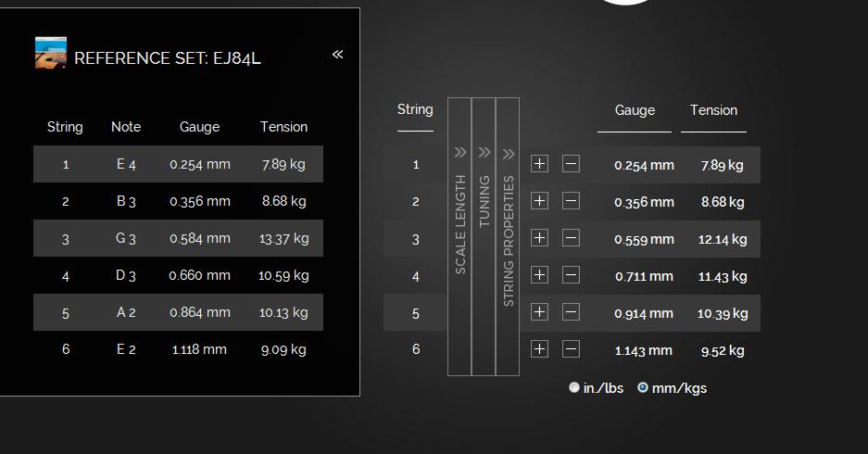Select the in./lbs units radio button
This screenshot has width=868, height=454.
pyautogui.click(x=574, y=387)
